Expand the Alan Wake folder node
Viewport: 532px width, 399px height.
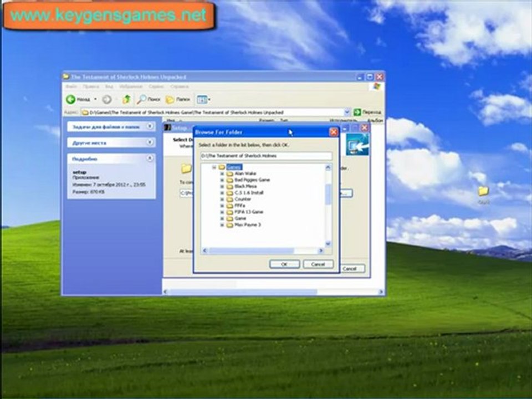pyautogui.click(x=222, y=173)
